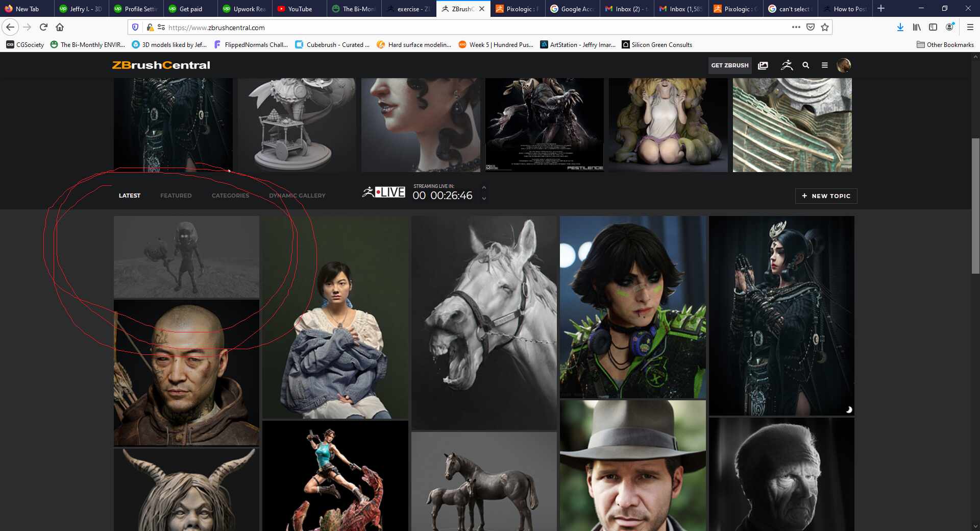Image resolution: width=980 pixels, height=531 pixels.
Task: Click the up chevron beside stream countdown
Action: click(x=484, y=187)
